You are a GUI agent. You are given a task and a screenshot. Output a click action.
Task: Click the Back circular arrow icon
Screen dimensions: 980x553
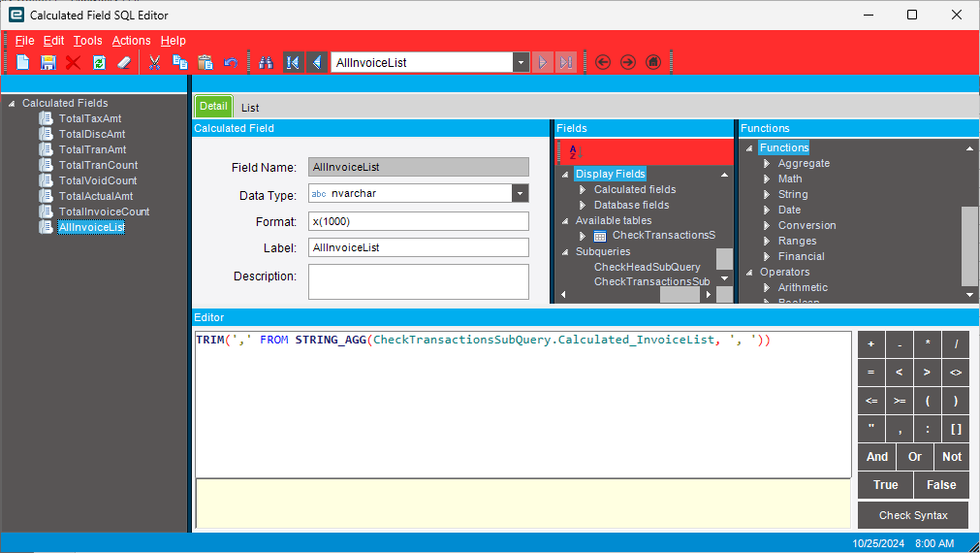[x=603, y=62]
